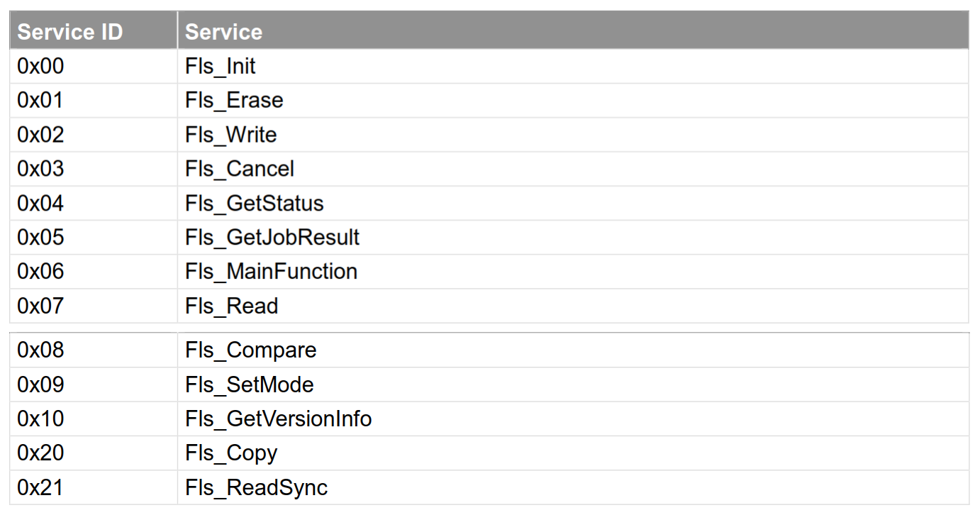Select the 0x07 service ID cell
Screen dimensions: 980x515
(94, 306)
